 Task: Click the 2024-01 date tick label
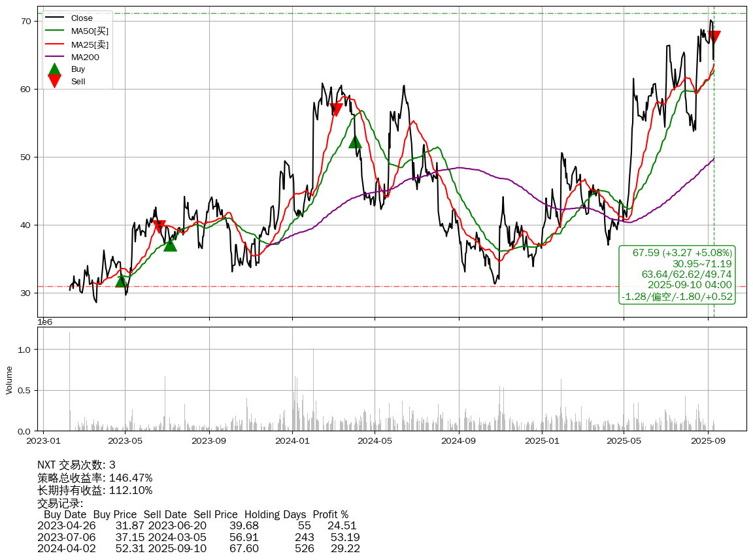click(292, 441)
